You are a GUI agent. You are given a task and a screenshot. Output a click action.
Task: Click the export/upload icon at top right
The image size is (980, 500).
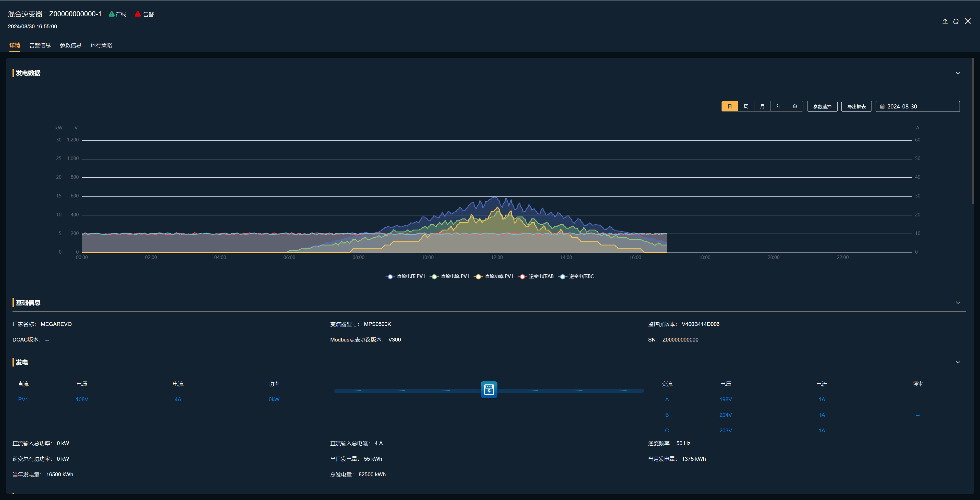(x=945, y=21)
